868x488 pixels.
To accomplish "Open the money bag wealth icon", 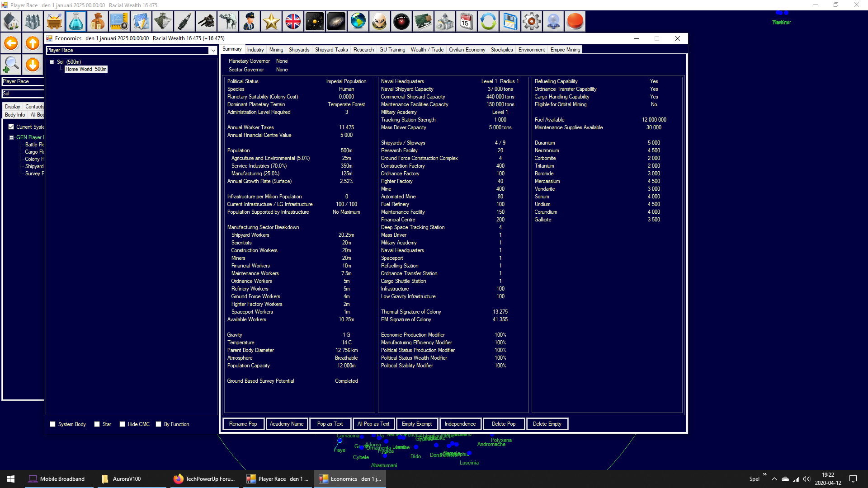I will pos(98,21).
